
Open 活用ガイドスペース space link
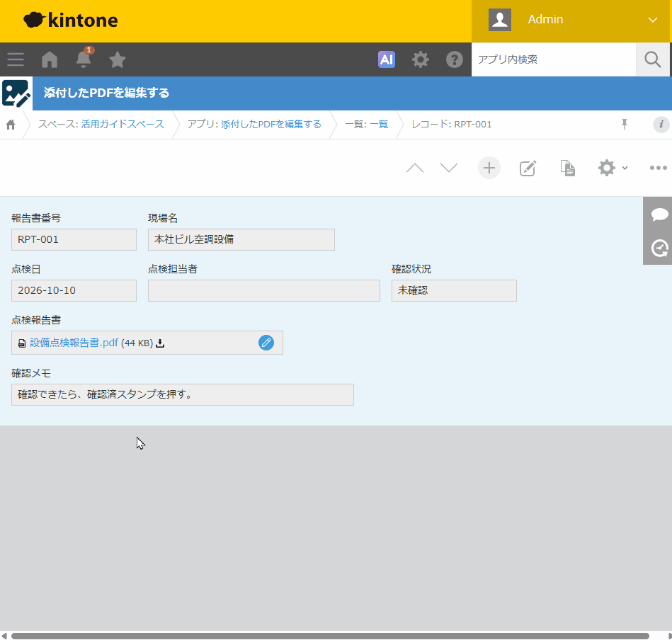click(x=123, y=124)
